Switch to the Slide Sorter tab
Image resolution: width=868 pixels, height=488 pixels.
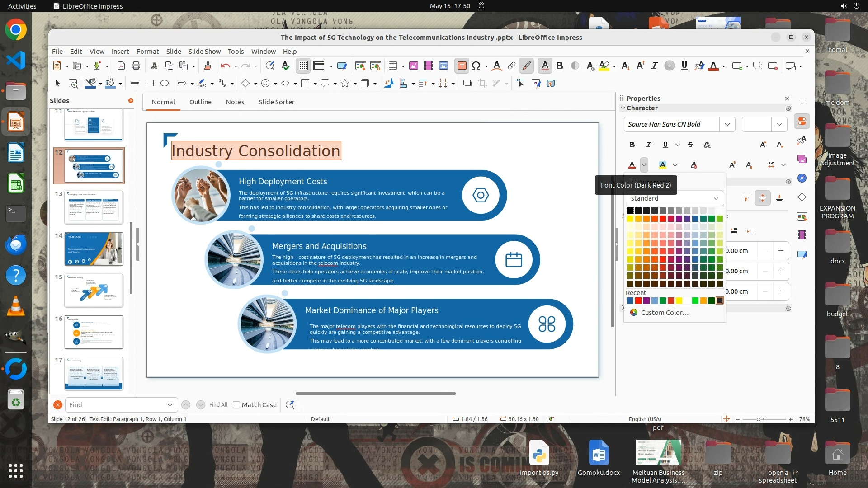[276, 102]
